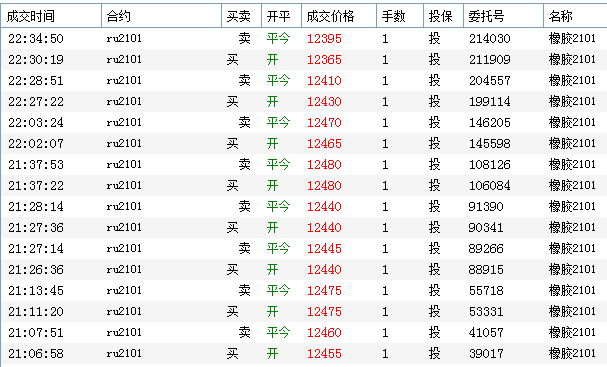Select order number 41057
Screen dimensions: 607x367
486,333
